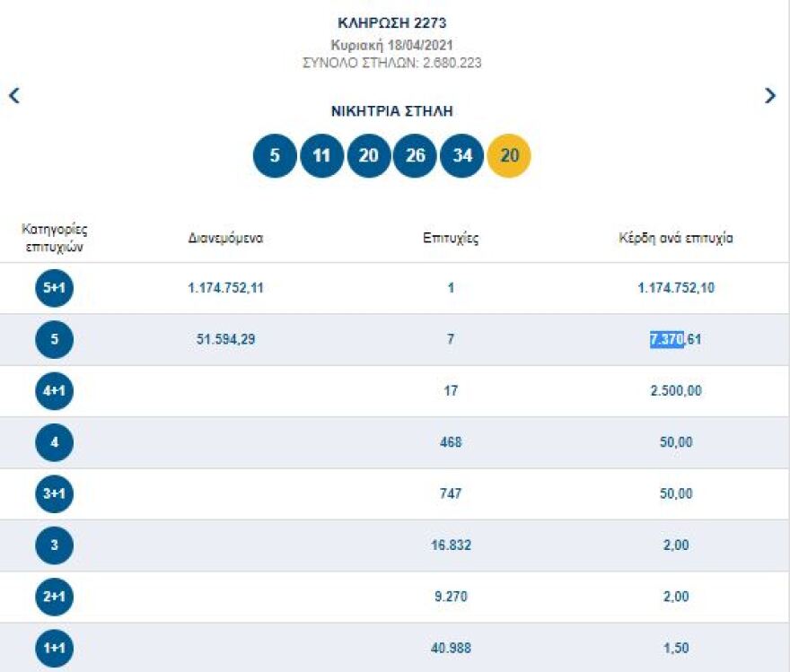
Task: Click the yellow Joker number 20 ball
Action: click(x=508, y=155)
